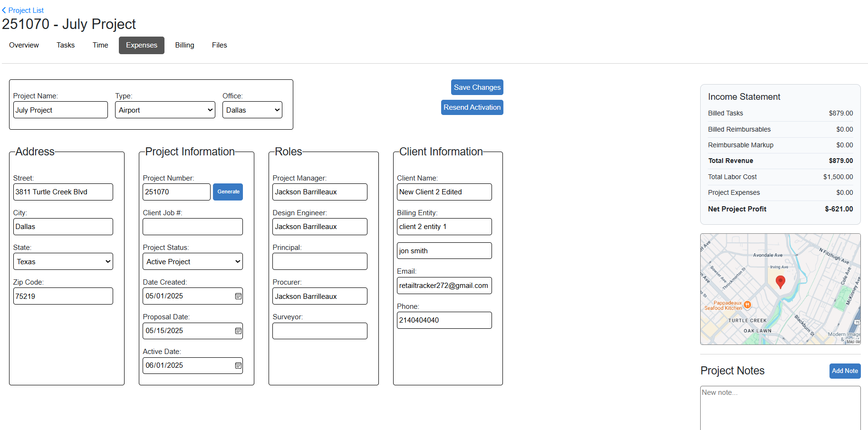Open the calendar picker for Proposal Date
Image resolution: width=868 pixels, height=430 pixels.
(x=238, y=331)
